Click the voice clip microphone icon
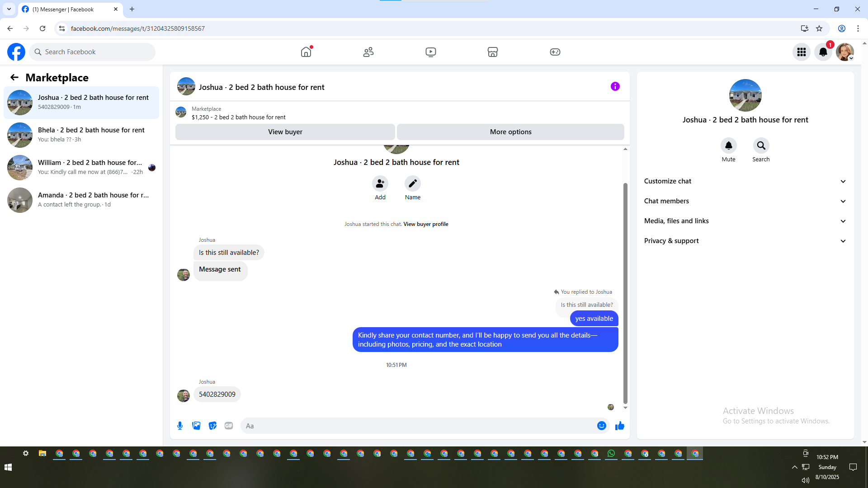The width and height of the screenshot is (868, 488). tap(180, 426)
